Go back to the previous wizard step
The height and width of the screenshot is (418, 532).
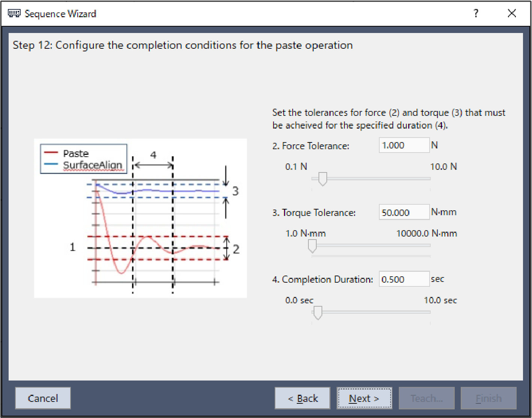coord(302,398)
